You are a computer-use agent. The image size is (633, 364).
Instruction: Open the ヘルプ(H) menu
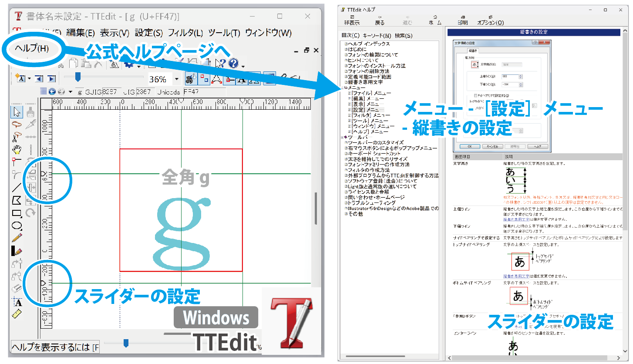coord(32,48)
